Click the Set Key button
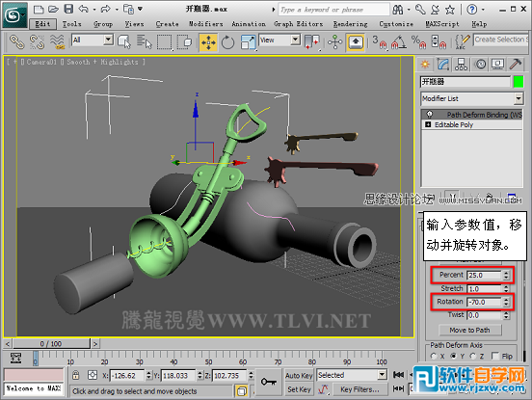Viewport: 532px width, 400px height. pos(299,389)
